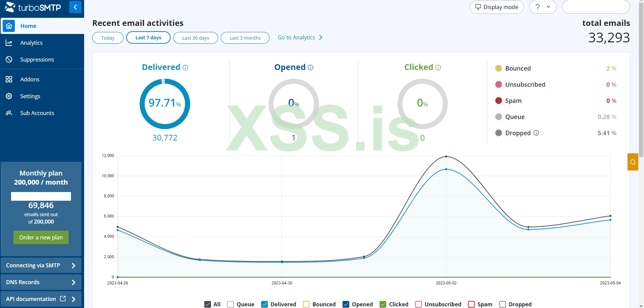Click the turboSMTP logo

click(33, 7)
